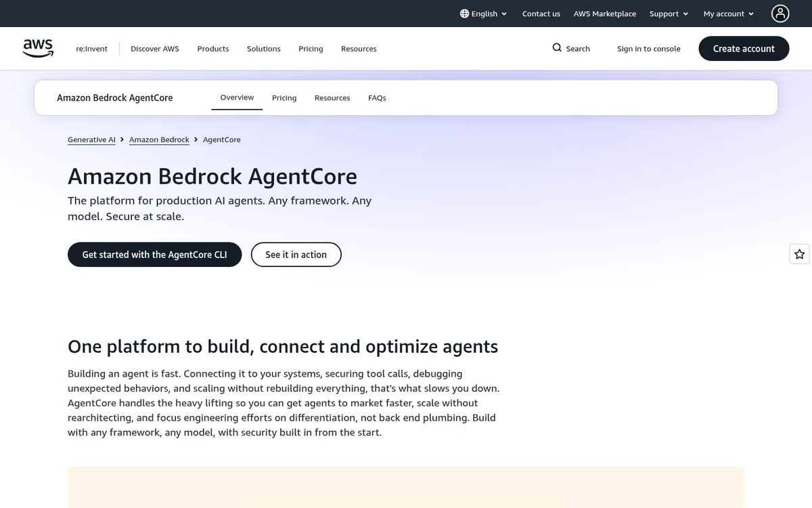Click Get started with the AgentCore CLI
Viewport: 812px width, 508px height.
pos(154,255)
